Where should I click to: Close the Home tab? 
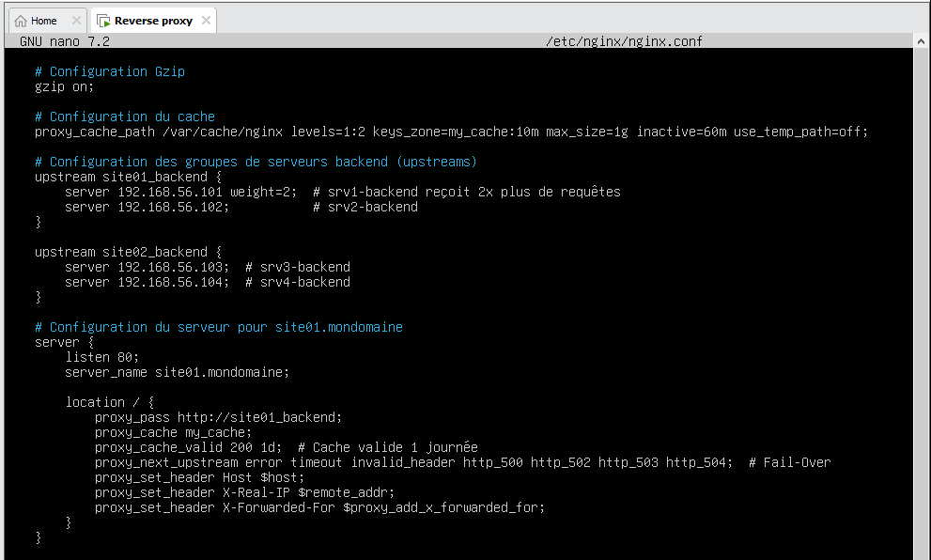76,21
